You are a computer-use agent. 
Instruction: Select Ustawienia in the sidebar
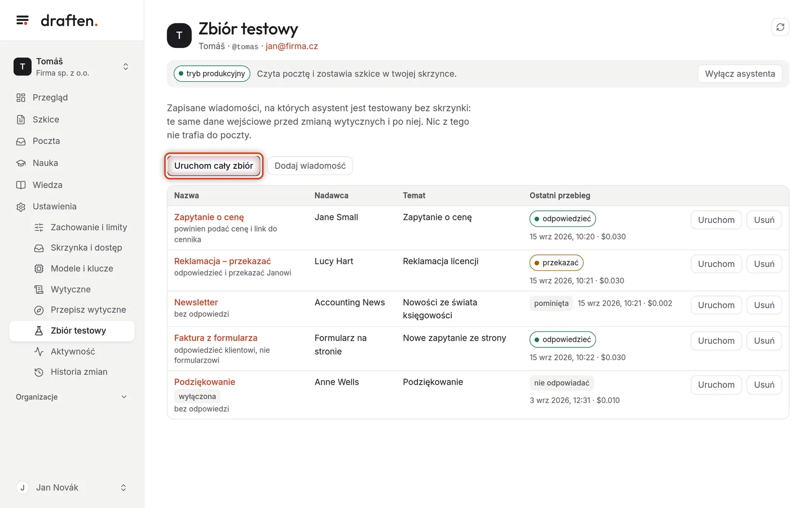[x=72, y=207]
